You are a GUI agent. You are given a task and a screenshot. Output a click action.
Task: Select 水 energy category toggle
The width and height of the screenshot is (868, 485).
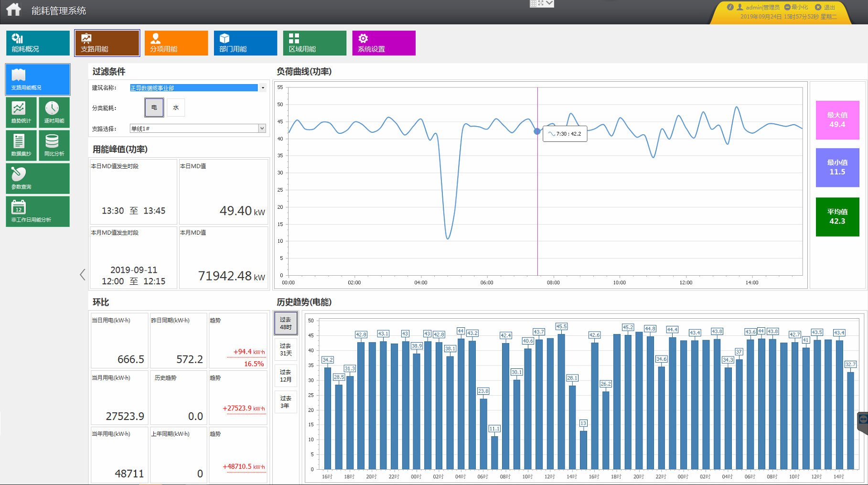pyautogui.click(x=176, y=108)
